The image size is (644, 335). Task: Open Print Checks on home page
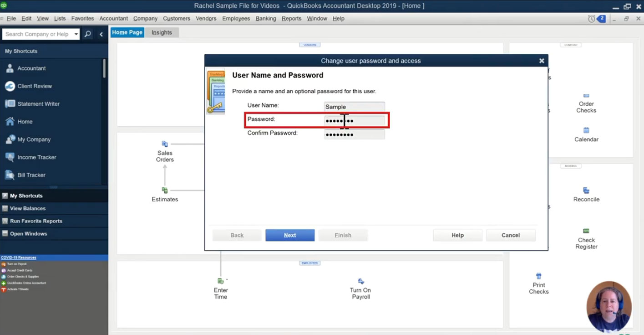pos(539,283)
